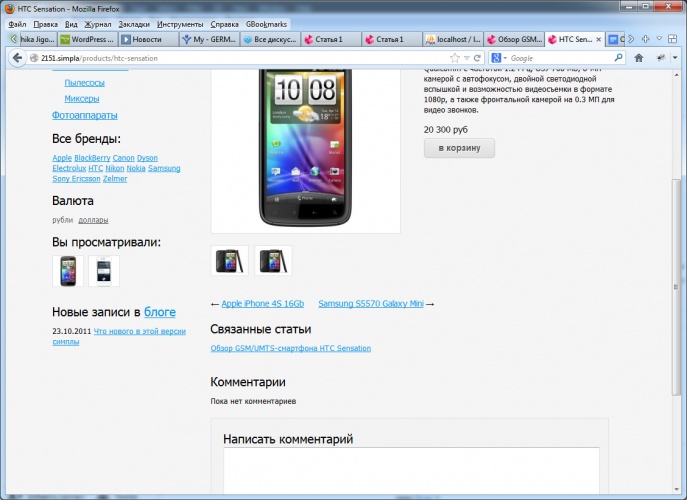Viewport: 687px width, 500px height.
Task: Close the HTC Sensation tab
Action: pos(598,39)
